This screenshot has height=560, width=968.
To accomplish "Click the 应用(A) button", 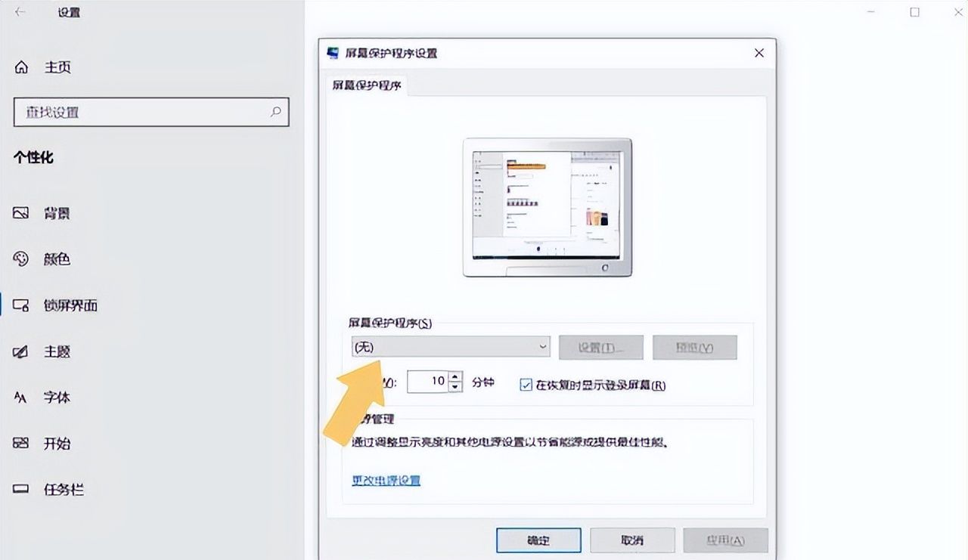I will [x=725, y=540].
